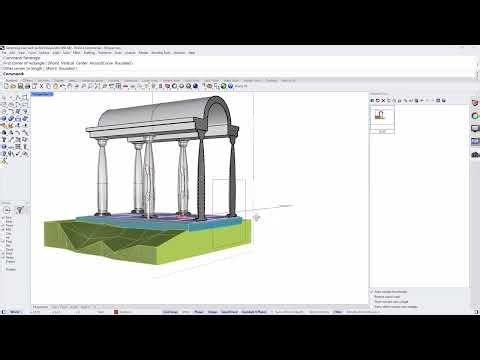Screen dimensions: 480x360
Task: Toggle Planar in status bar
Action: [x=199, y=312]
